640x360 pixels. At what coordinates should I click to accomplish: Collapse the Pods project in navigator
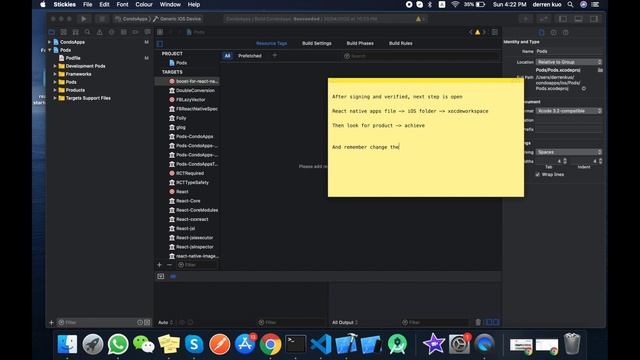49,50
